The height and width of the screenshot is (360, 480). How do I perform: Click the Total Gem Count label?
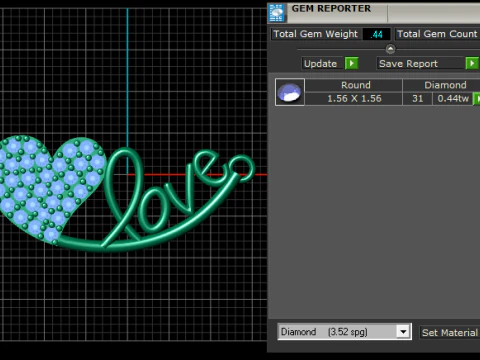[x=437, y=34]
